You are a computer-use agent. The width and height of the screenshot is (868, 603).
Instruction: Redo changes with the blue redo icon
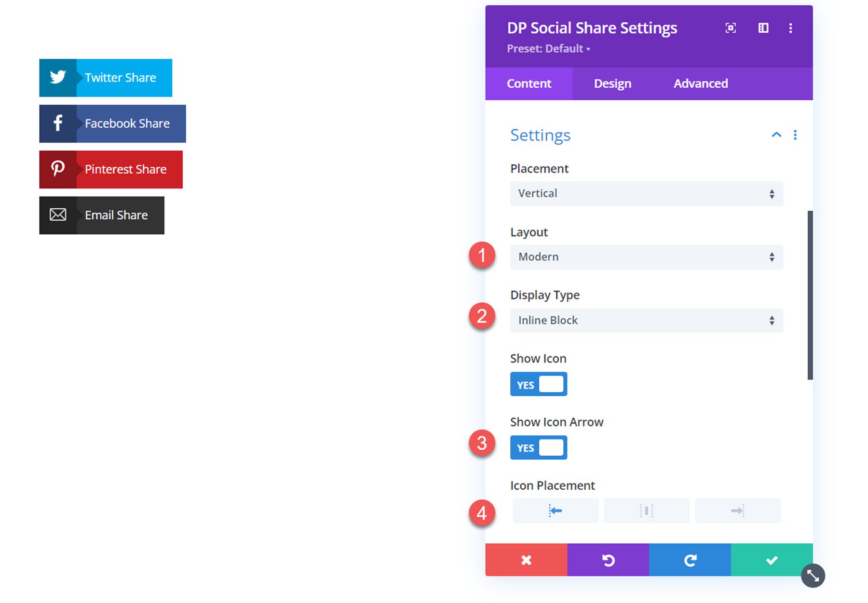(690, 560)
